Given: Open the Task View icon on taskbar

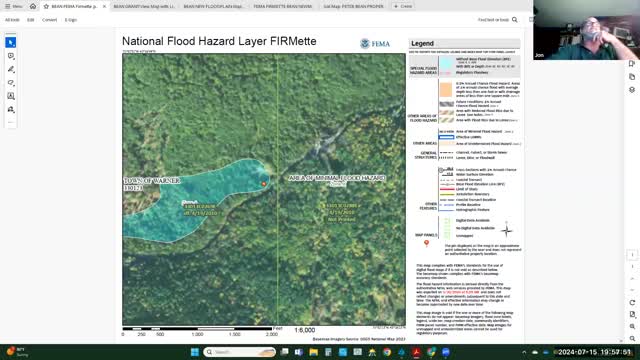Looking at the screenshot, I should (x=284, y=352).
